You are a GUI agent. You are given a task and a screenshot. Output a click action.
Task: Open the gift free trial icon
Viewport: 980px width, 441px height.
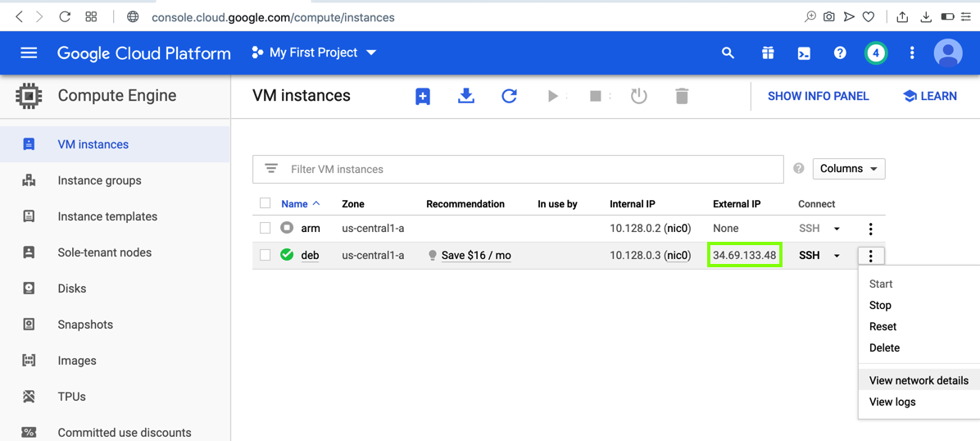(x=768, y=53)
